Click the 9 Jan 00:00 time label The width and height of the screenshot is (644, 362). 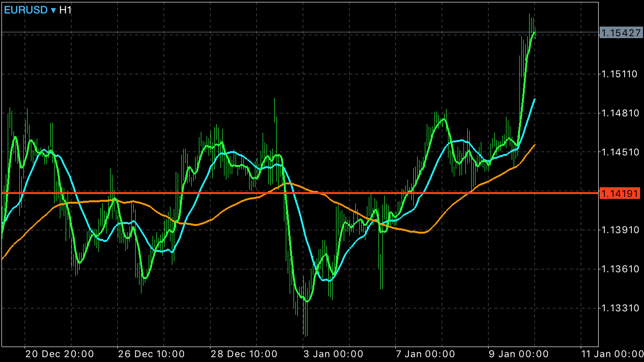tap(518, 354)
